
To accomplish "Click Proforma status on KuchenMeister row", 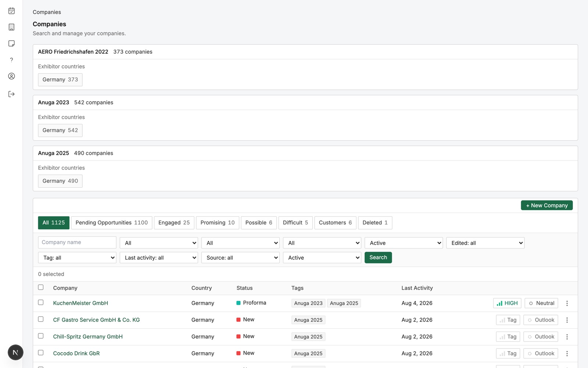I will tap(251, 303).
